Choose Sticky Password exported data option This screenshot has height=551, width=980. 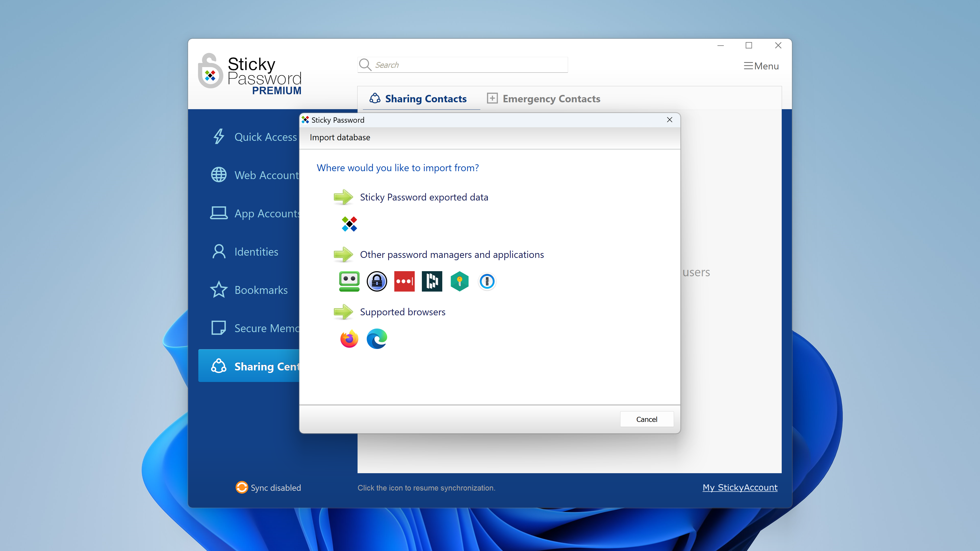point(424,197)
